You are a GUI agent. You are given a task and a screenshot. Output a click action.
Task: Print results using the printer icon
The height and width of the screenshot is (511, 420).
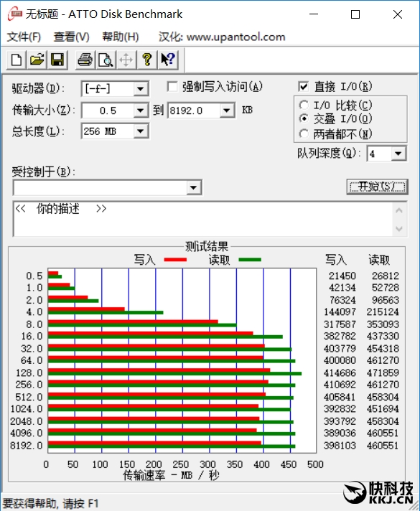tap(85, 60)
